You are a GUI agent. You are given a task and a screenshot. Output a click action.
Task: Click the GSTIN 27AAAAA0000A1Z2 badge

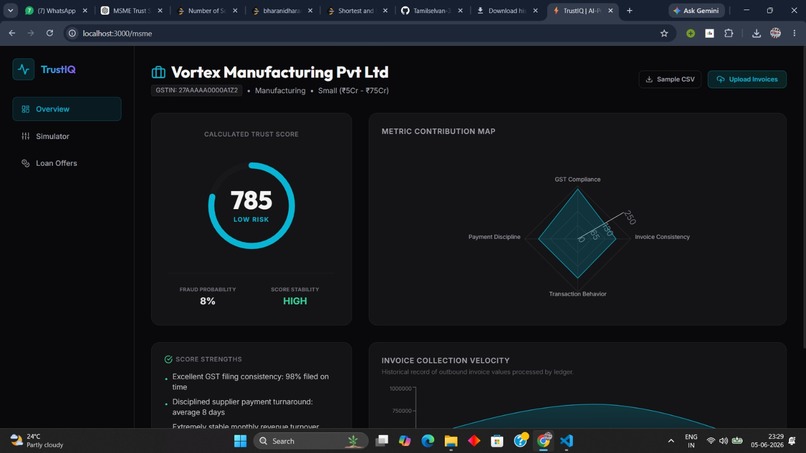(196, 90)
